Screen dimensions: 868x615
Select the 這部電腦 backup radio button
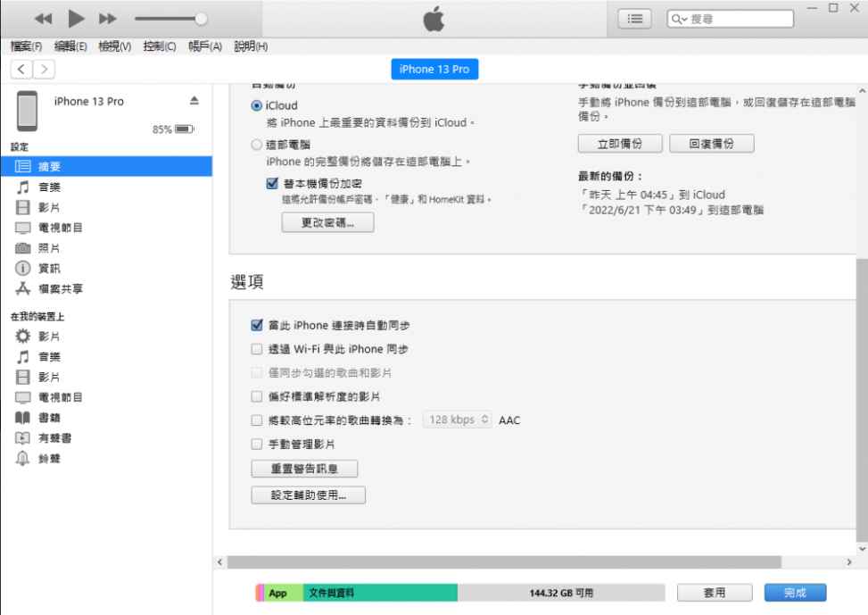[257, 145]
